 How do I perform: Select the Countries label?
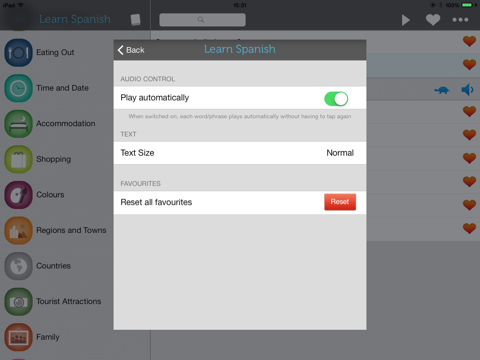pos(53,266)
